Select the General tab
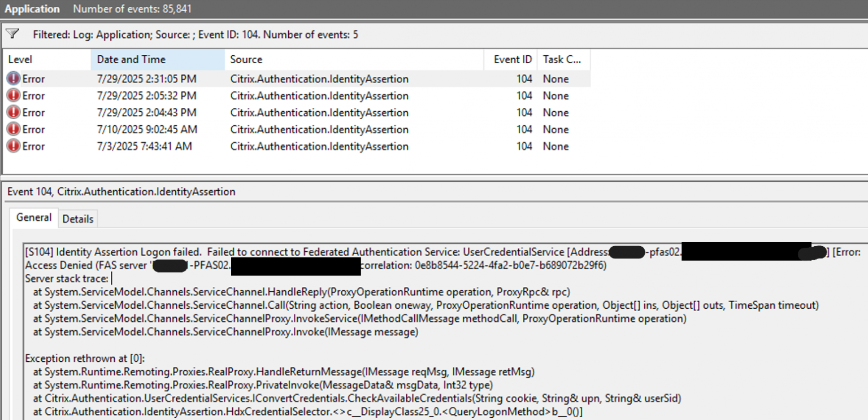 point(33,218)
